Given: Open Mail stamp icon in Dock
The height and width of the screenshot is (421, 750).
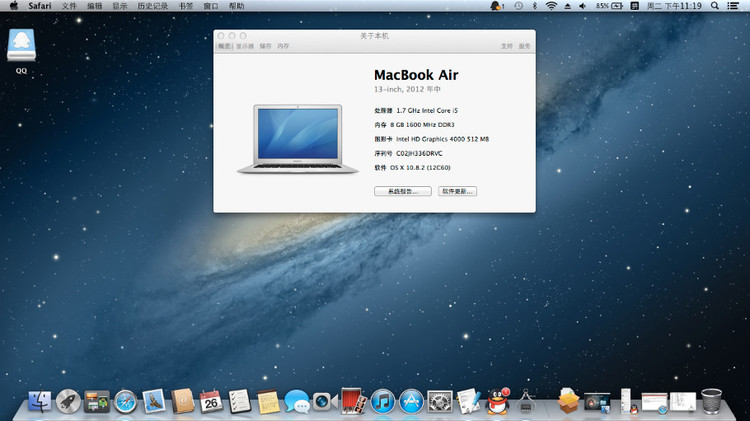Looking at the screenshot, I should (154, 401).
